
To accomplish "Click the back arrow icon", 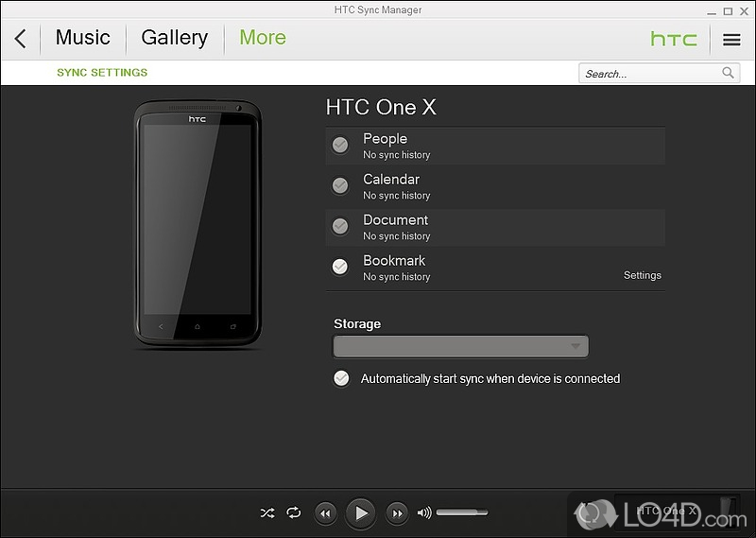I will [20, 39].
